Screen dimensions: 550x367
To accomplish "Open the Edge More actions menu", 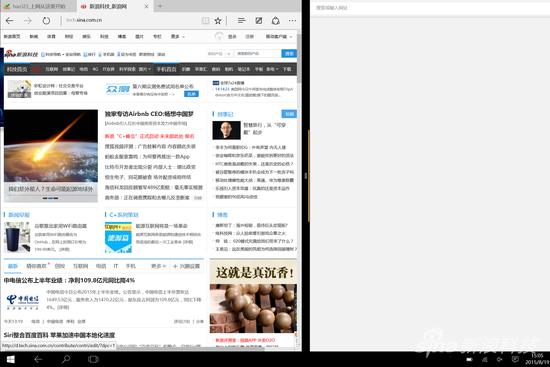I will coord(293,21).
